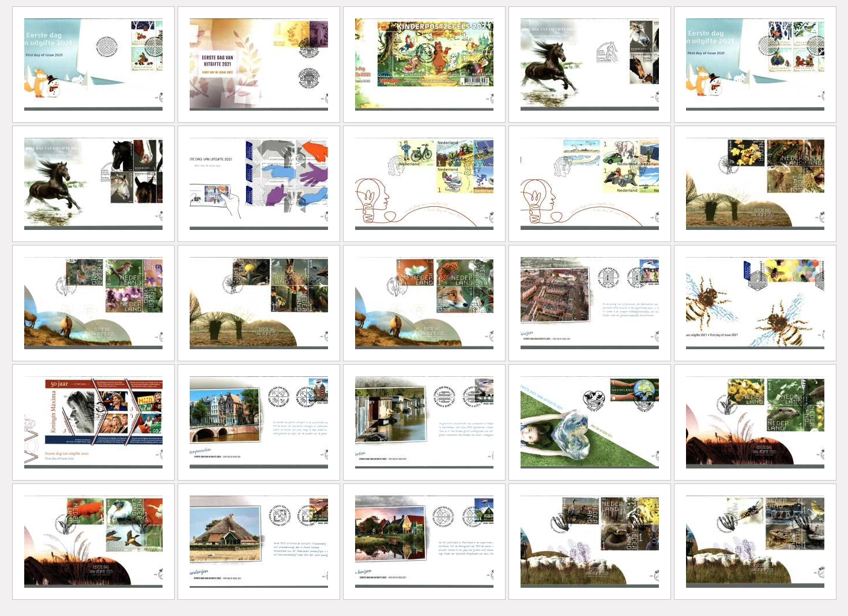848x616 pixels.
Task: Open fox-snowman cover with blue winter-tree stamps
Action: 755,65
